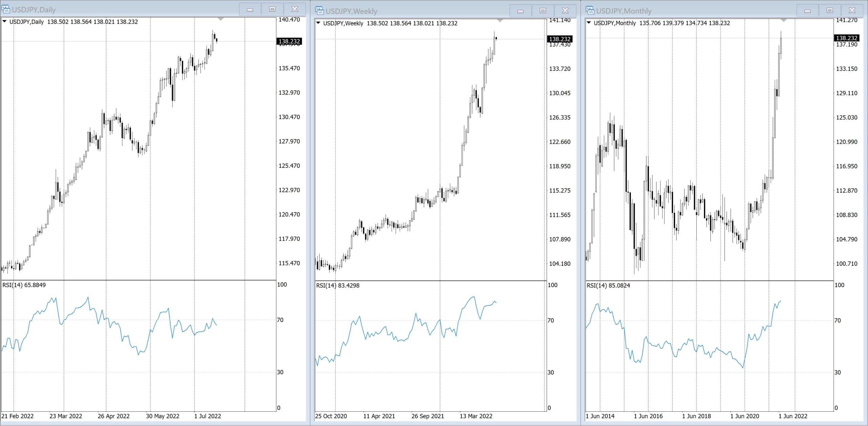The image size is (868, 426).
Task: Select the Weekly chart shift marker triangle
Action: click(x=500, y=21)
